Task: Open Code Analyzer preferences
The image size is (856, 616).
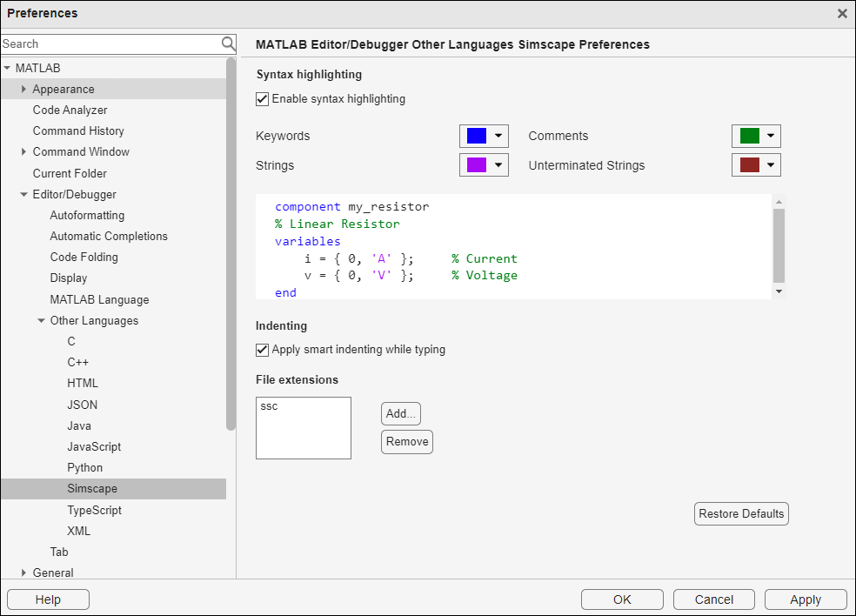Action: [70, 110]
